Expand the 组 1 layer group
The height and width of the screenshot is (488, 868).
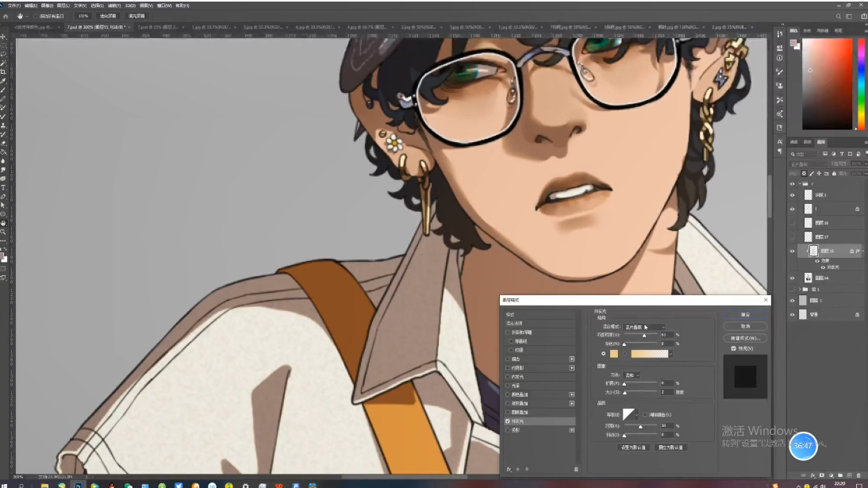(800, 289)
